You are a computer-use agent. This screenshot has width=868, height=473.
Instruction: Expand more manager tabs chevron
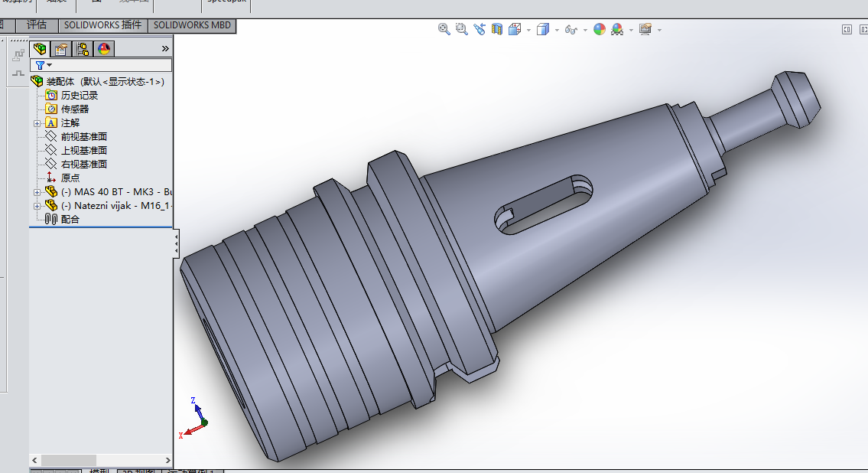pyautogui.click(x=165, y=49)
